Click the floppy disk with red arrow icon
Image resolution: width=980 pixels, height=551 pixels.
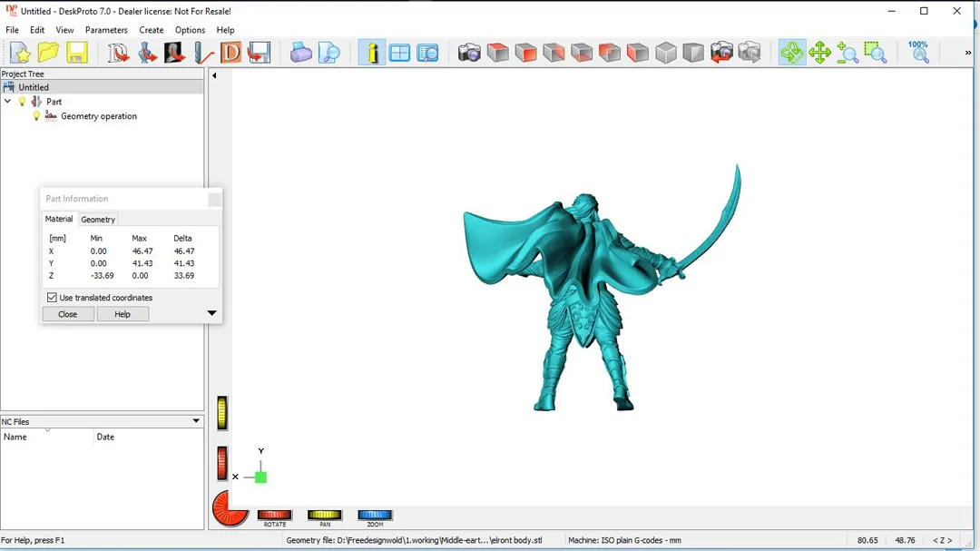point(259,53)
